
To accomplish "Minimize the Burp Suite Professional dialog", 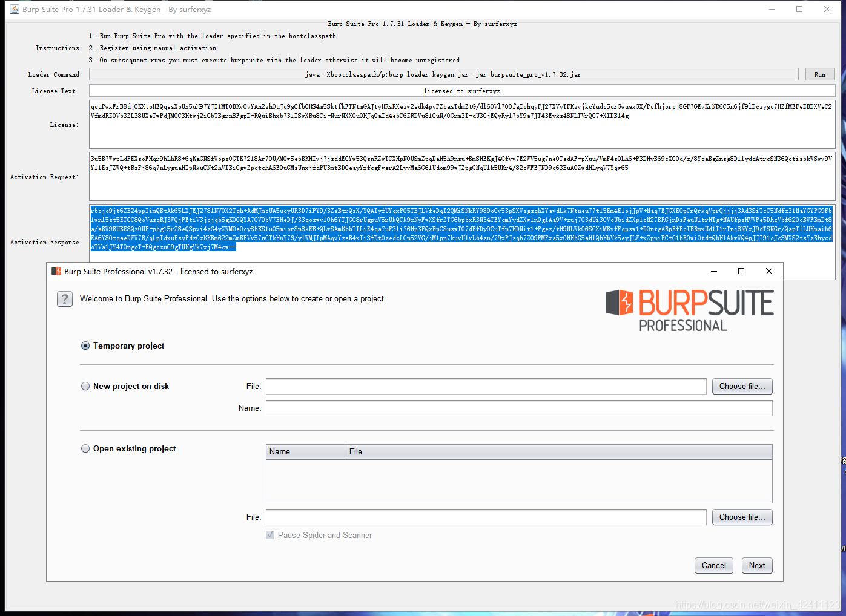I will [x=714, y=271].
